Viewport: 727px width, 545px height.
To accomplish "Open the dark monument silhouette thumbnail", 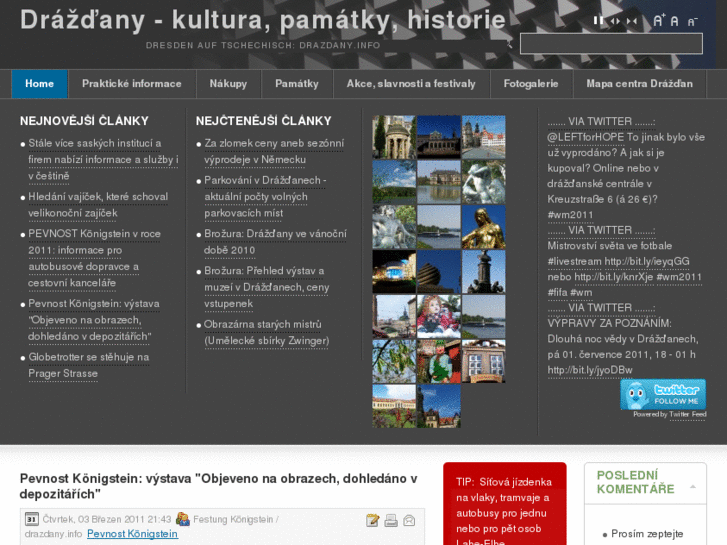I will [x=484, y=272].
